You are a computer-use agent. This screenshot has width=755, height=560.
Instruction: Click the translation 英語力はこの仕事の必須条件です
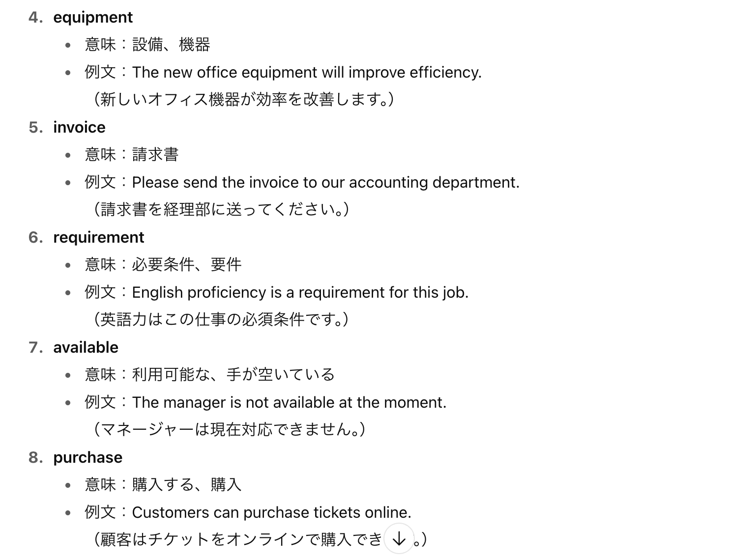pos(221,320)
